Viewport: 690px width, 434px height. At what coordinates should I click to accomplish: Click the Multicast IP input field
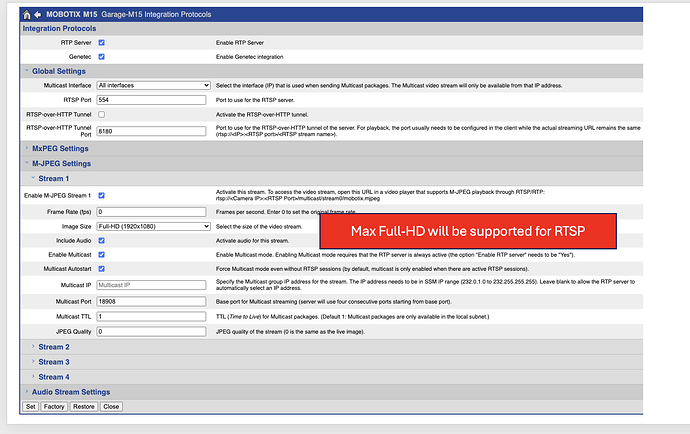[151, 285]
